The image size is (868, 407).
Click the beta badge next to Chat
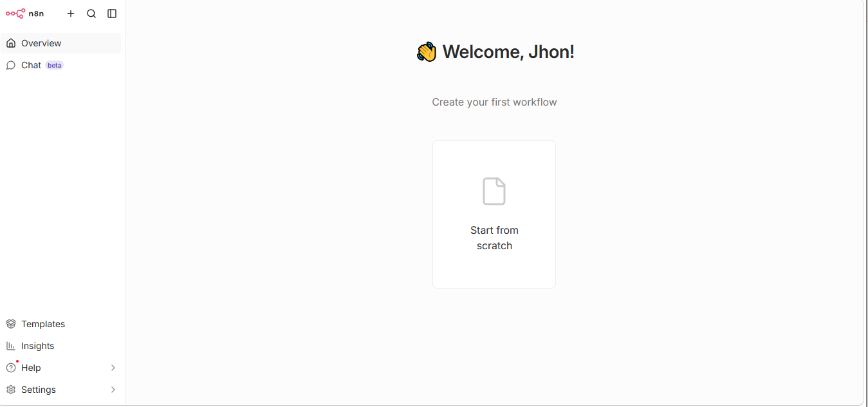point(55,65)
